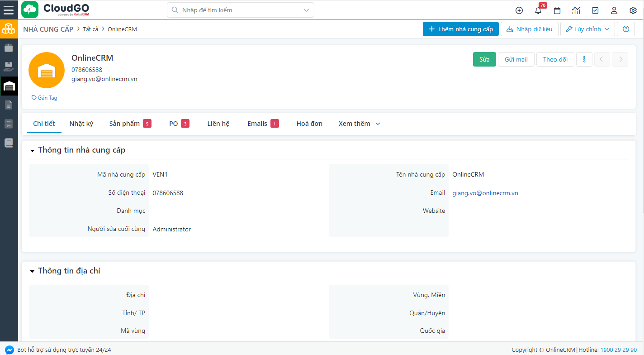Click the product box icon in the sidebar
This screenshot has height=355, width=644.
9,48
